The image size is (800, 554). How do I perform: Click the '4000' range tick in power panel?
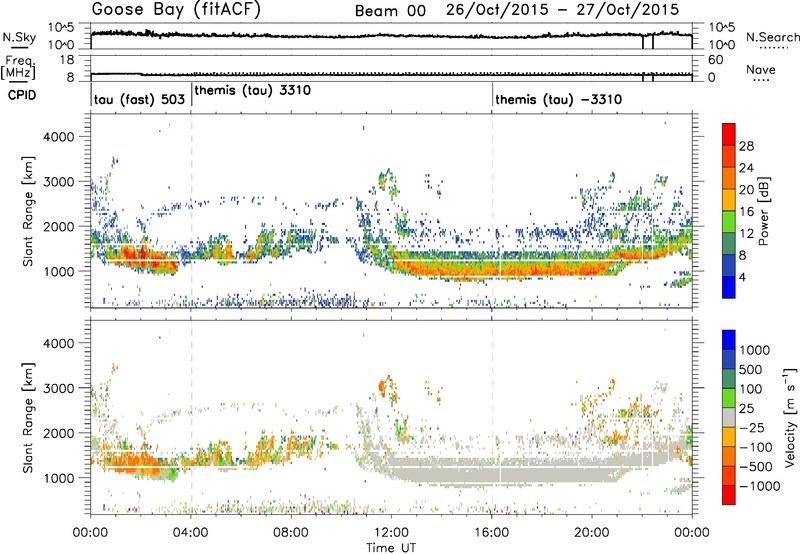pos(58,137)
